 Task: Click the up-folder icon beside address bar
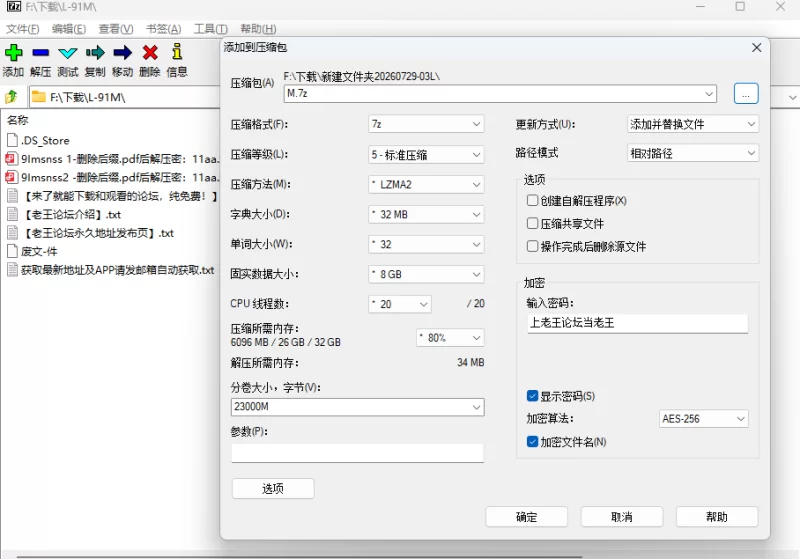point(12,96)
